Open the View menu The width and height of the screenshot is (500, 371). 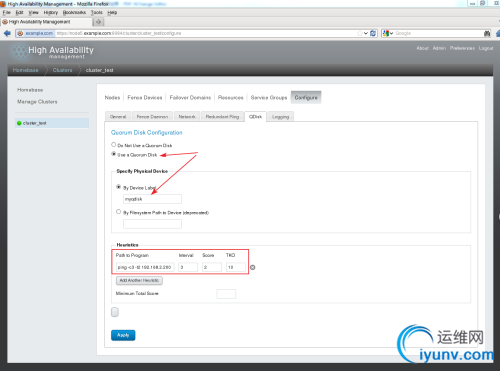click(x=33, y=12)
